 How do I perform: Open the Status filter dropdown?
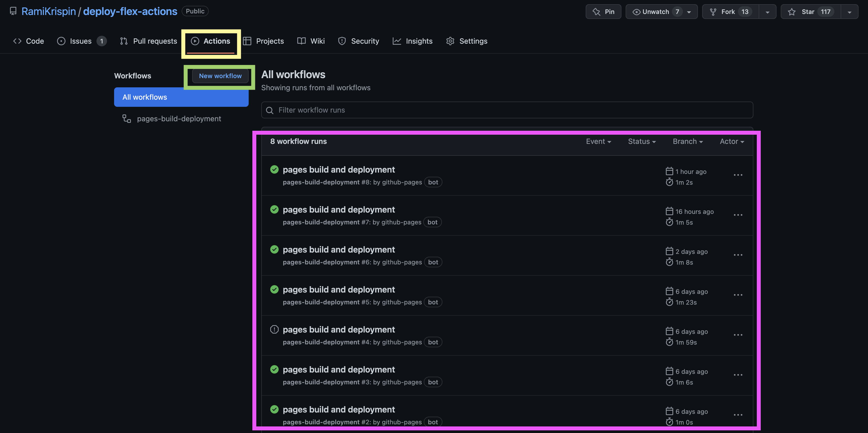[642, 142]
